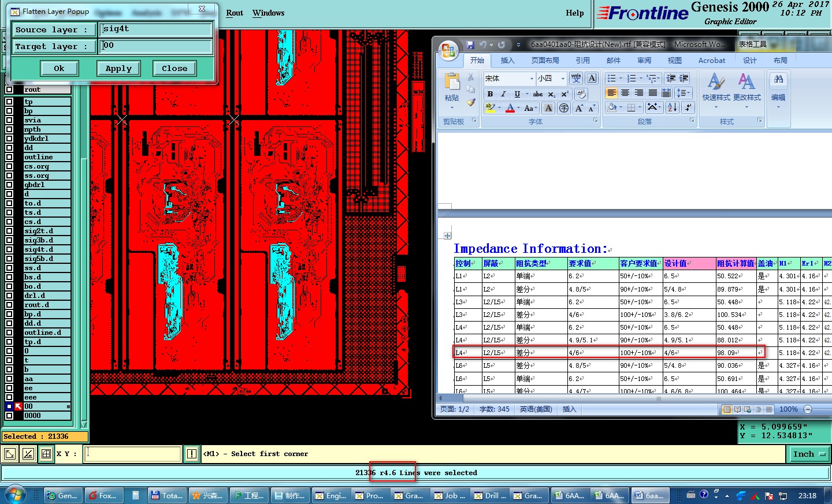This screenshot has height=504, width=832.
Task: Click the 英语(美国) language status button
Action: pos(536,409)
